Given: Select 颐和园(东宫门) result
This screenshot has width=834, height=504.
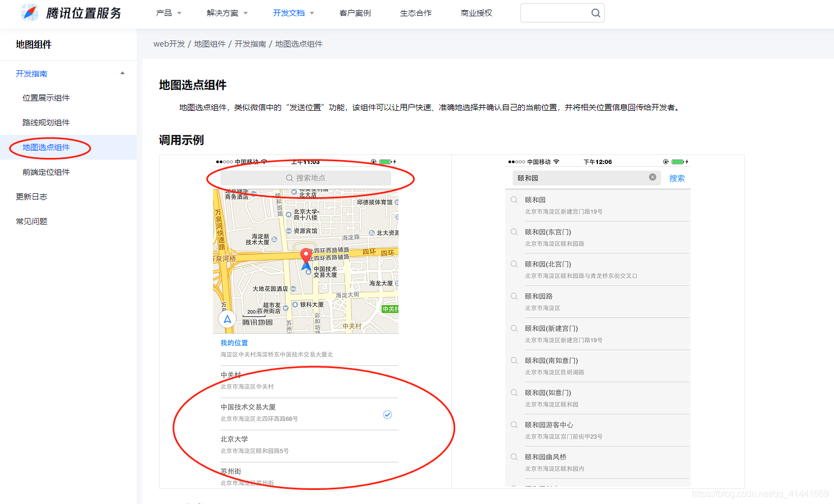Looking at the screenshot, I should pos(598,238).
